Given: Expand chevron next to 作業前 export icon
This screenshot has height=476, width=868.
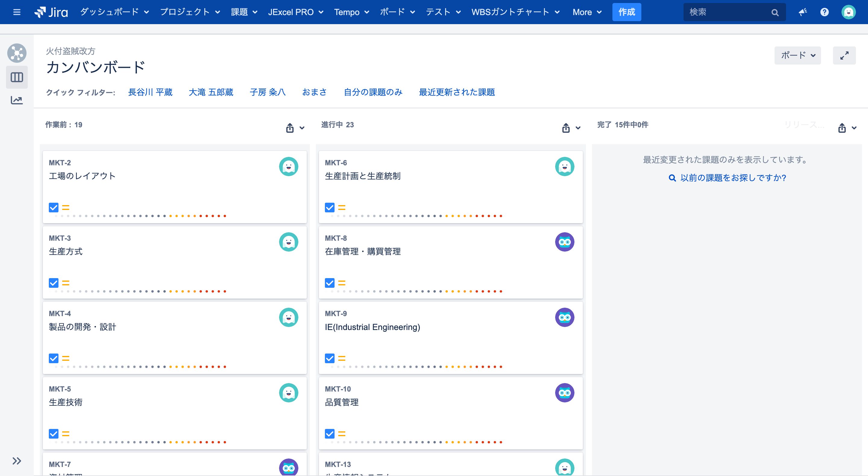Looking at the screenshot, I should point(302,128).
